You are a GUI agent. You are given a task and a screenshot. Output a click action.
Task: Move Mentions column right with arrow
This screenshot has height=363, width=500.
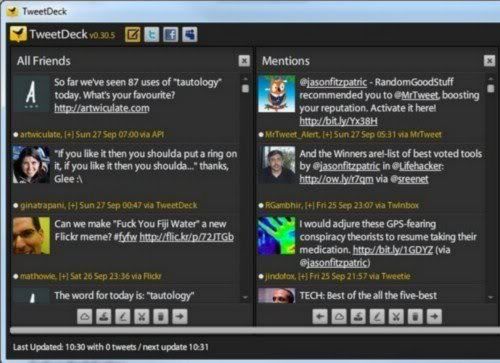[x=434, y=316]
